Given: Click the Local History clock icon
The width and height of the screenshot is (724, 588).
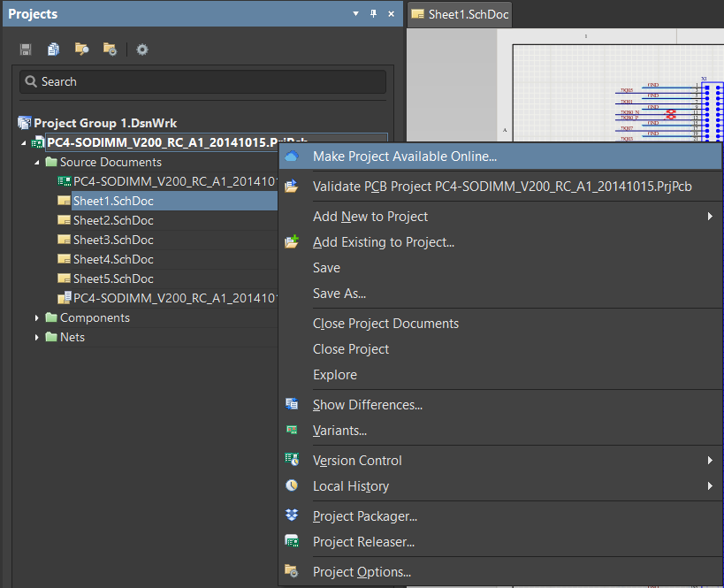Looking at the screenshot, I should [x=292, y=485].
